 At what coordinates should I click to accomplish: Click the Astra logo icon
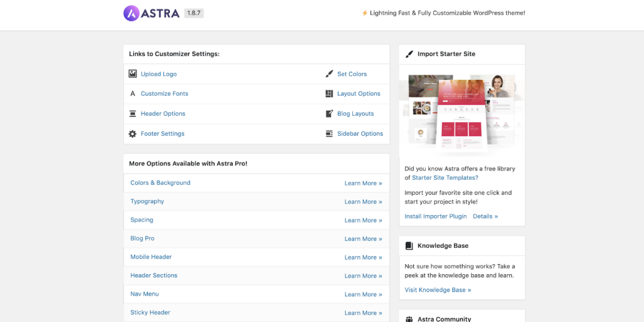click(x=131, y=13)
